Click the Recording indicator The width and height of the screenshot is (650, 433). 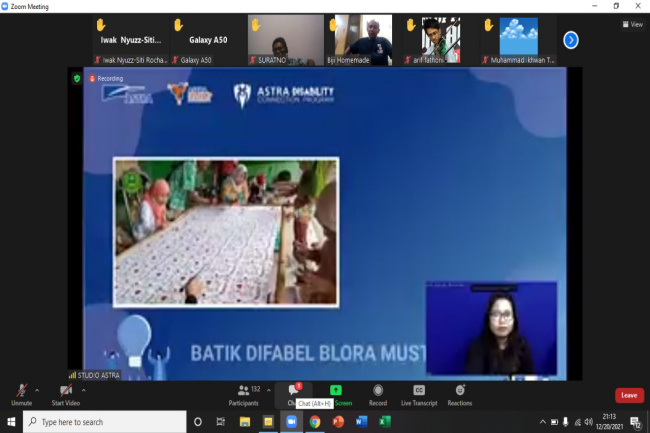click(106, 78)
